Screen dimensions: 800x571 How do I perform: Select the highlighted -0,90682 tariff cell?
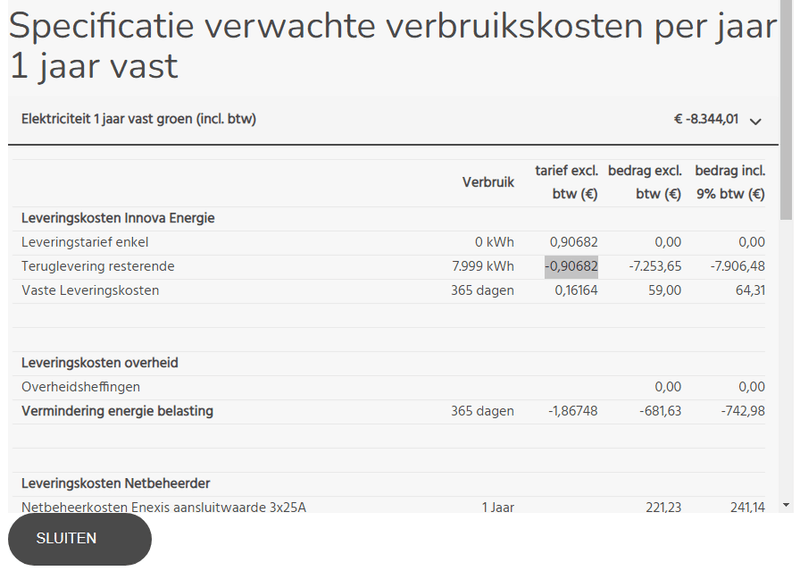(571, 267)
